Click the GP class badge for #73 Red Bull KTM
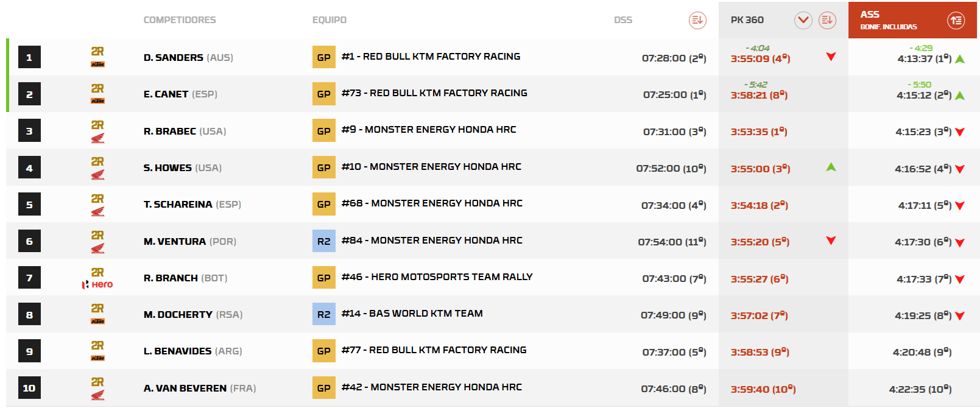 pos(324,94)
